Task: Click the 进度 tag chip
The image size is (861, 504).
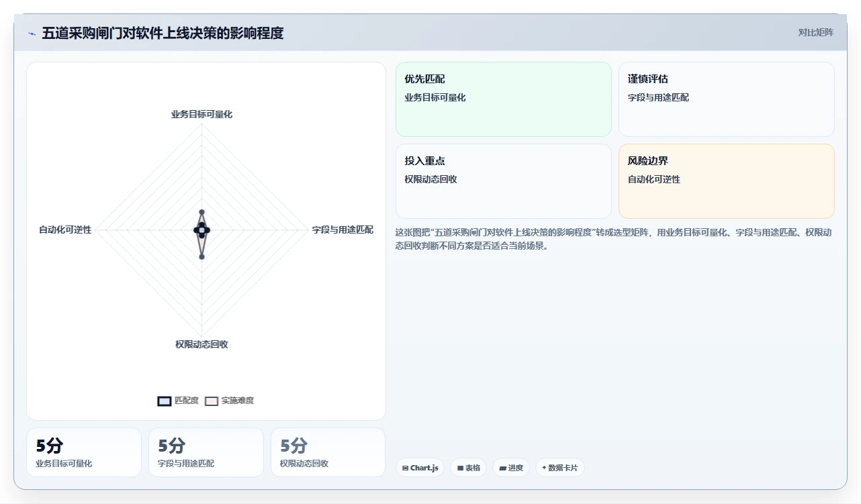Action: [x=511, y=468]
